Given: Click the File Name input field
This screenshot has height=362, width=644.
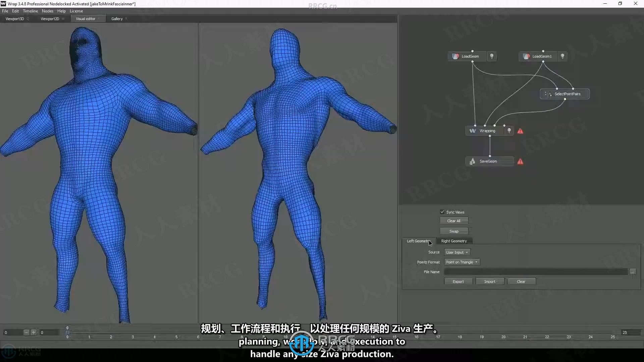Looking at the screenshot, I should coord(536,272).
